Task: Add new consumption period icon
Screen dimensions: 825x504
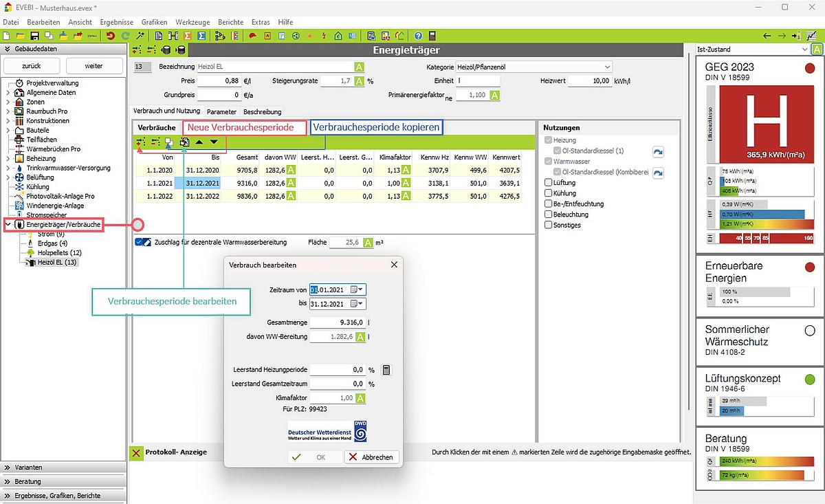Action: pyautogui.click(x=140, y=142)
